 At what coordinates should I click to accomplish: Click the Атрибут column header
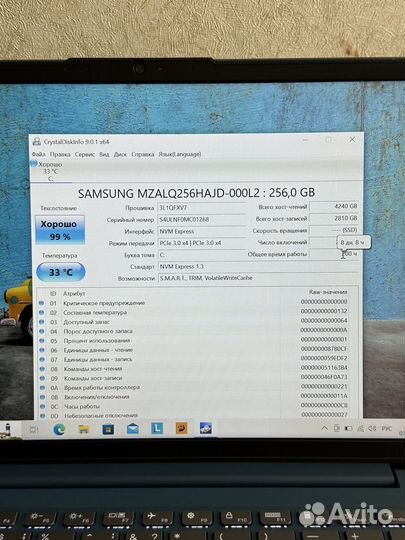tap(74, 293)
